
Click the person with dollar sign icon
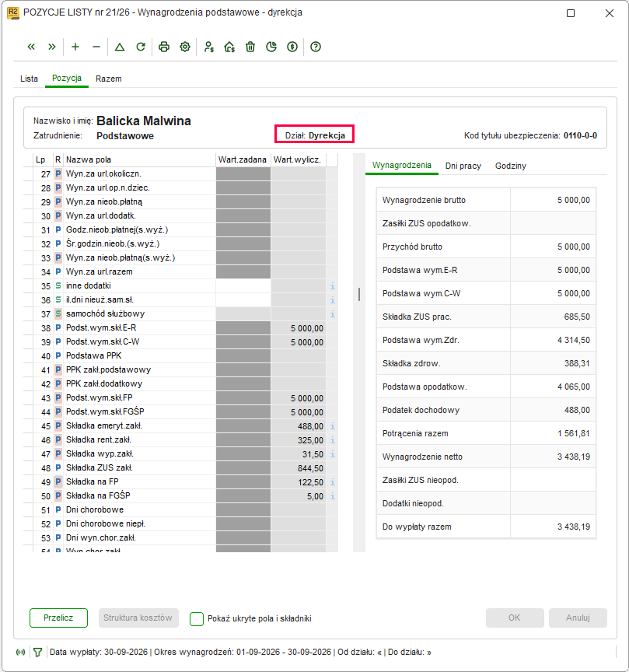208,47
